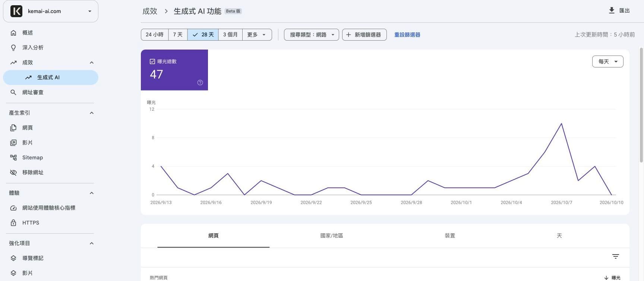Sort by the 曝光 column header
The width and height of the screenshot is (644, 281).
click(612, 278)
